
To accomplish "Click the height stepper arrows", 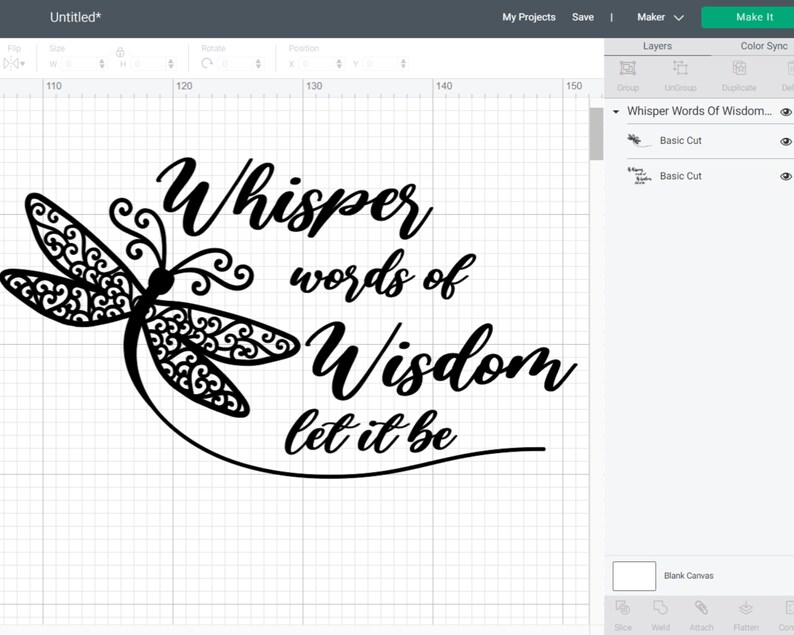I will coord(171,64).
